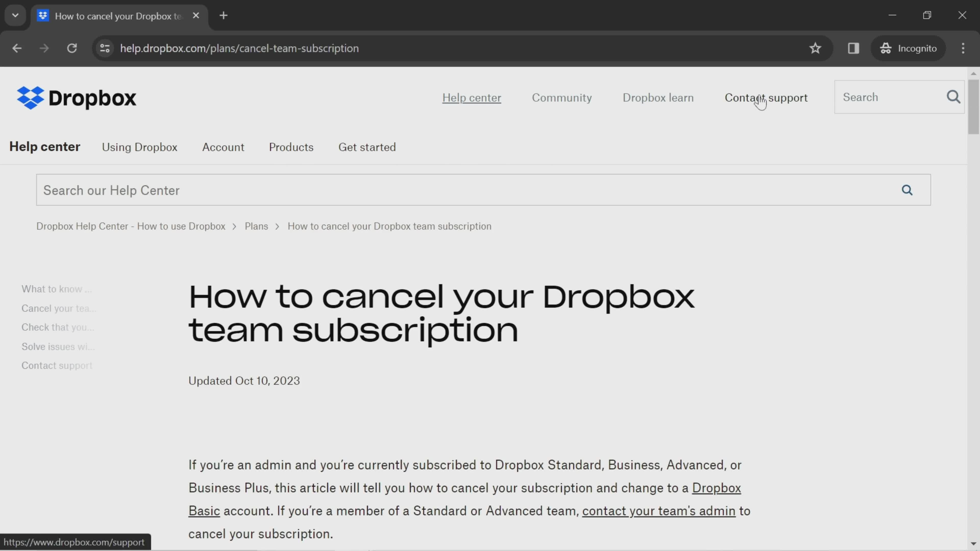Screen dimensions: 980x551
Task: Click the Plans breadcrumb
Action: (x=256, y=226)
